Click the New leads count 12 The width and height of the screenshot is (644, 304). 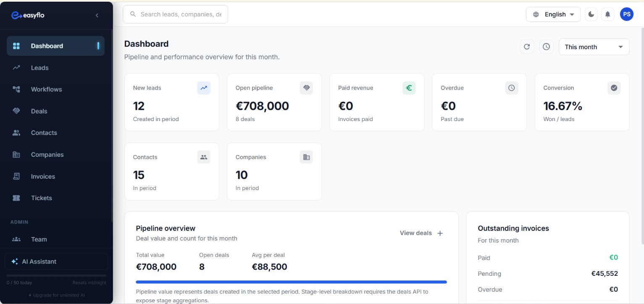[139, 106]
